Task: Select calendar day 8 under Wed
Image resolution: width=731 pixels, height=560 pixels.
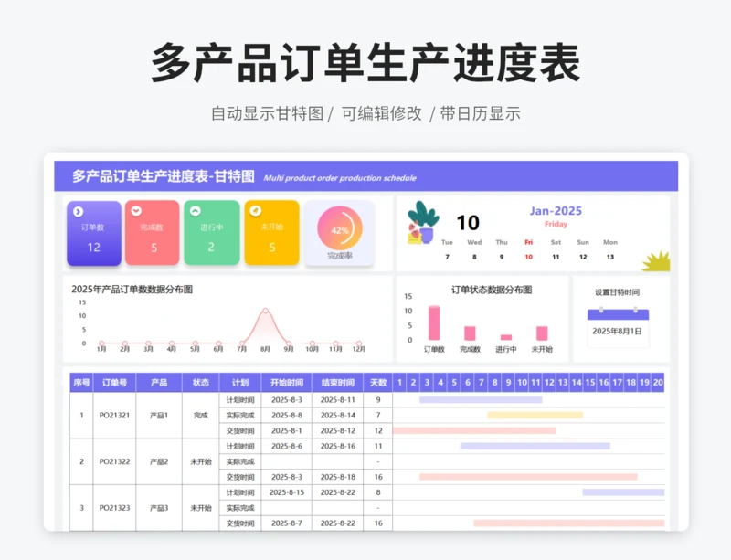Action: [x=474, y=257]
